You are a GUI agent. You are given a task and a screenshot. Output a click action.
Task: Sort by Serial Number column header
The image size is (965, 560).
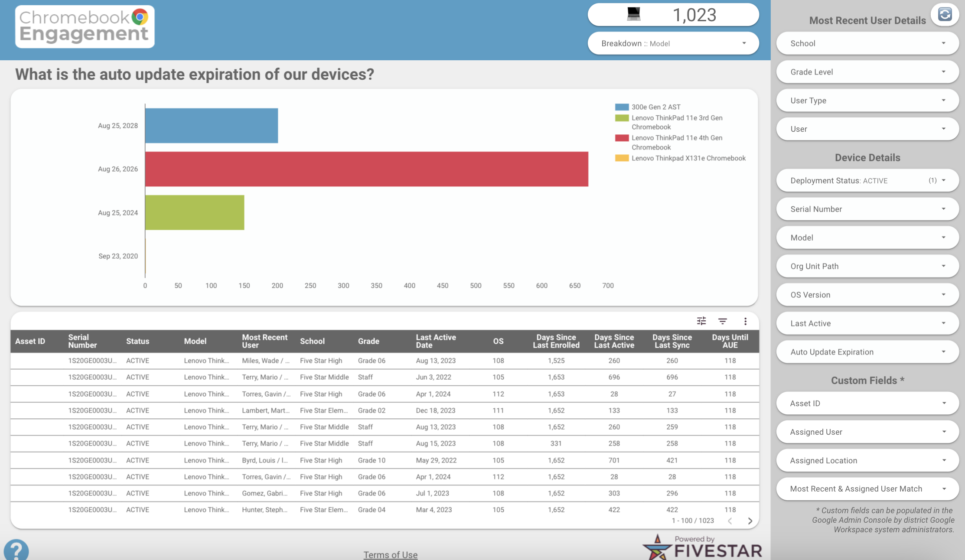(82, 341)
